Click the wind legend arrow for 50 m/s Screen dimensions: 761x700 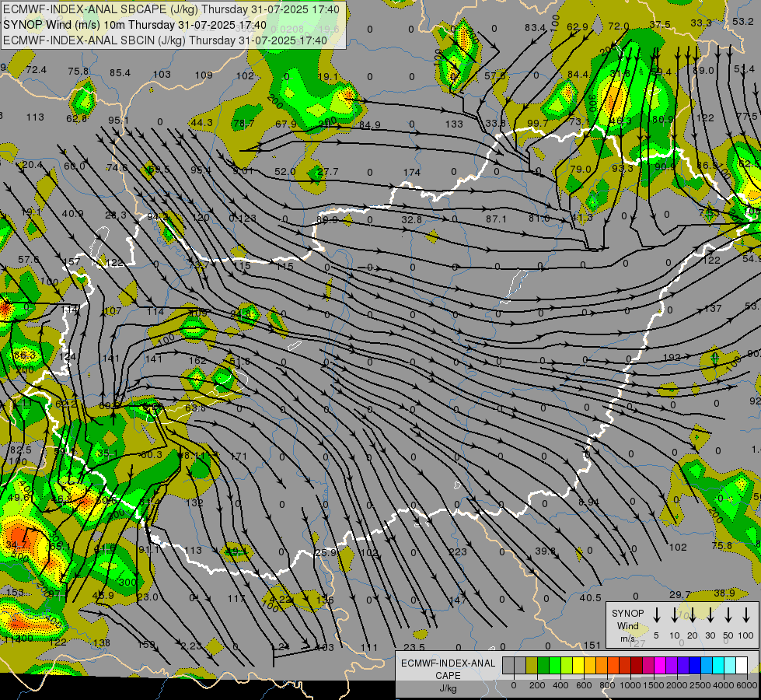(x=728, y=615)
